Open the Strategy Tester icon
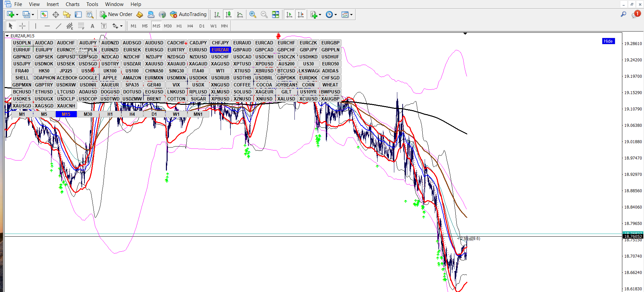Screen dimensions: 644x292 pos(90,14)
